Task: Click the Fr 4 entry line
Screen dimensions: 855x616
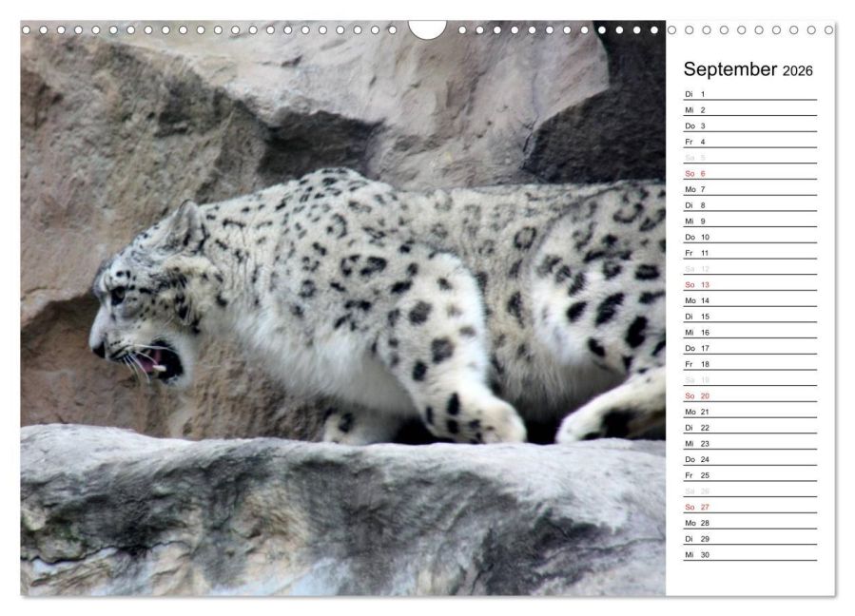Action: click(x=750, y=142)
